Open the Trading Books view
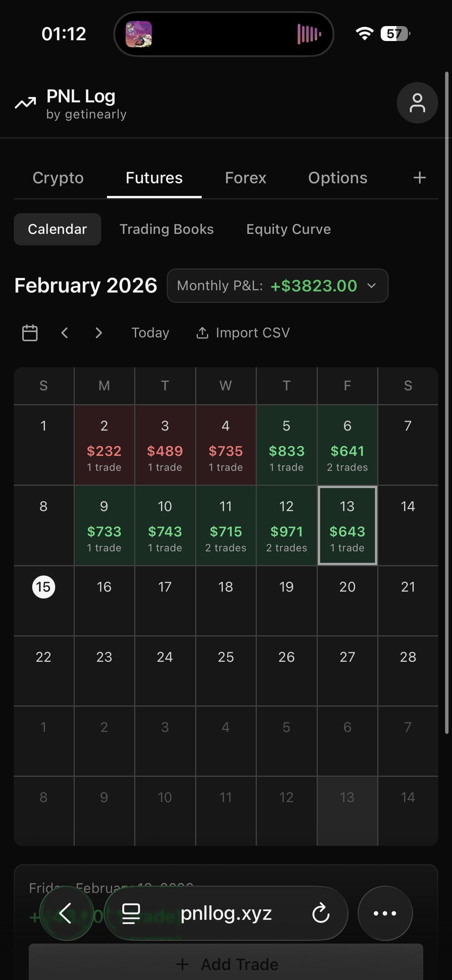 [x=166, y=229]
